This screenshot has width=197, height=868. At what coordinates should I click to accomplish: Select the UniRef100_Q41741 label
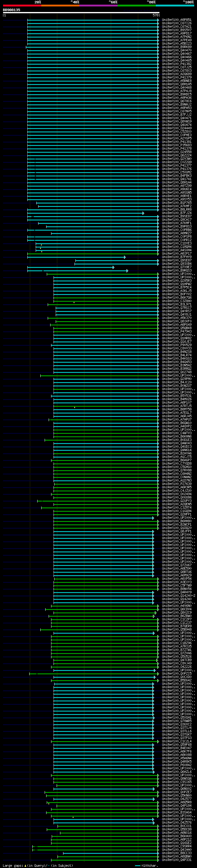176,179
